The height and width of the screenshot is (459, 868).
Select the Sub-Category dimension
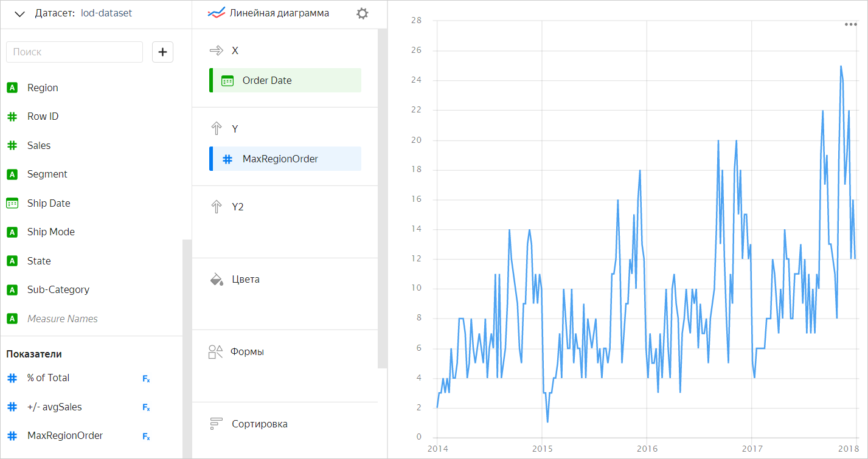pyautogui.click(x=58, y=290)
